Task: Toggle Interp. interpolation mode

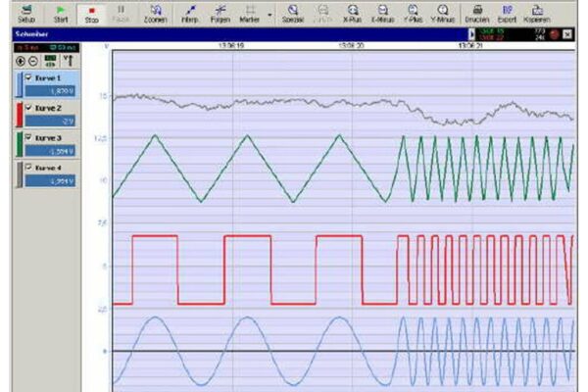Action: [x=190, y=13]
